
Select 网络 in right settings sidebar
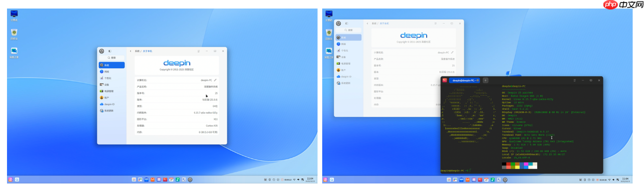tap(348, 44)
